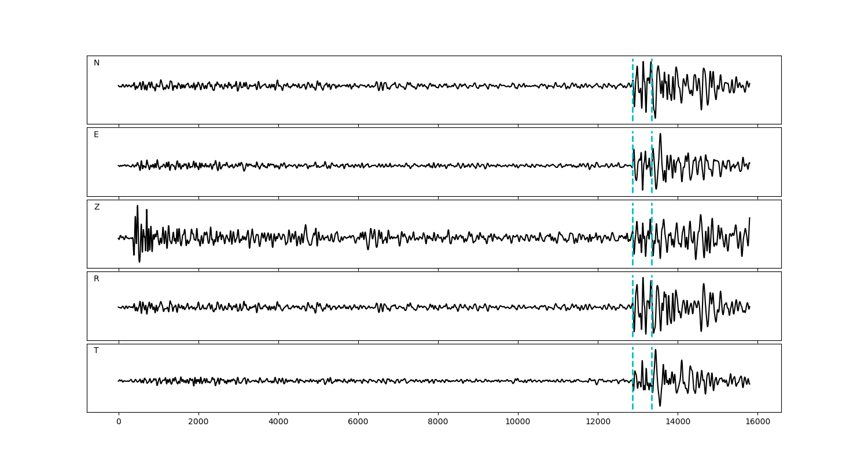
Task: Click the 0 x-axis tick label
Action: click(x=119, y=422)
